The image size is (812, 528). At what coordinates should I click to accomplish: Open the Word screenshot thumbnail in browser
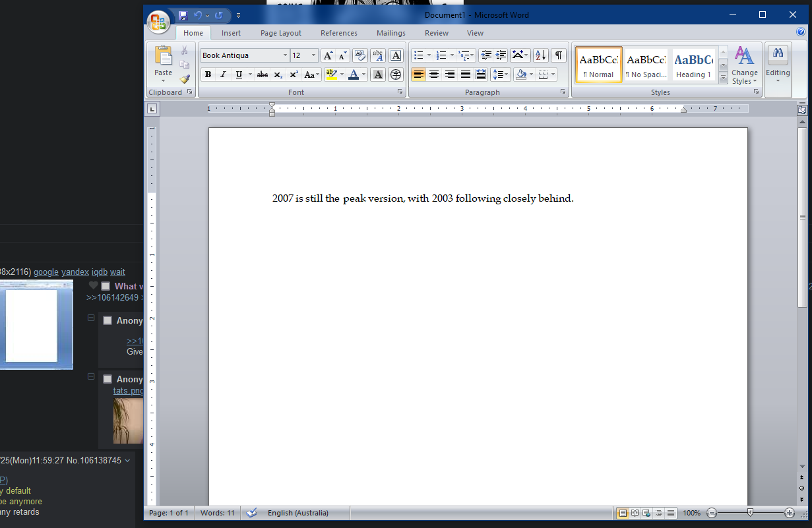(x=36, y=324)
